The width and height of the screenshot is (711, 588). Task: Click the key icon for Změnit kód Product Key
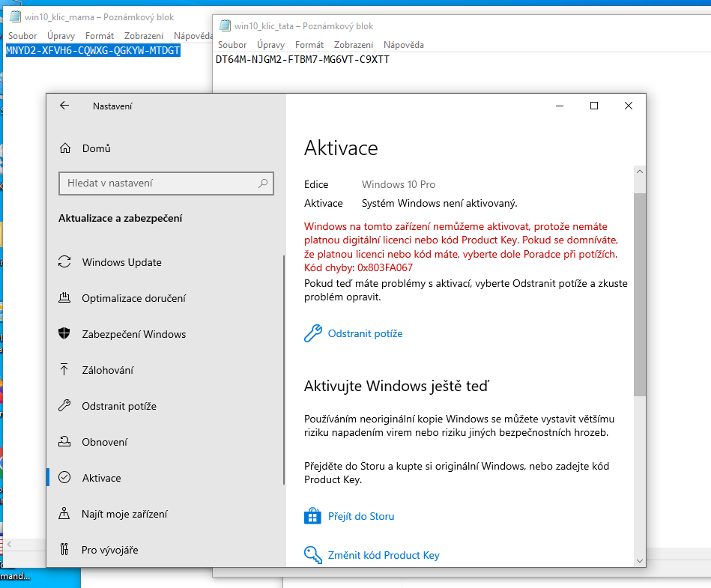313,554
